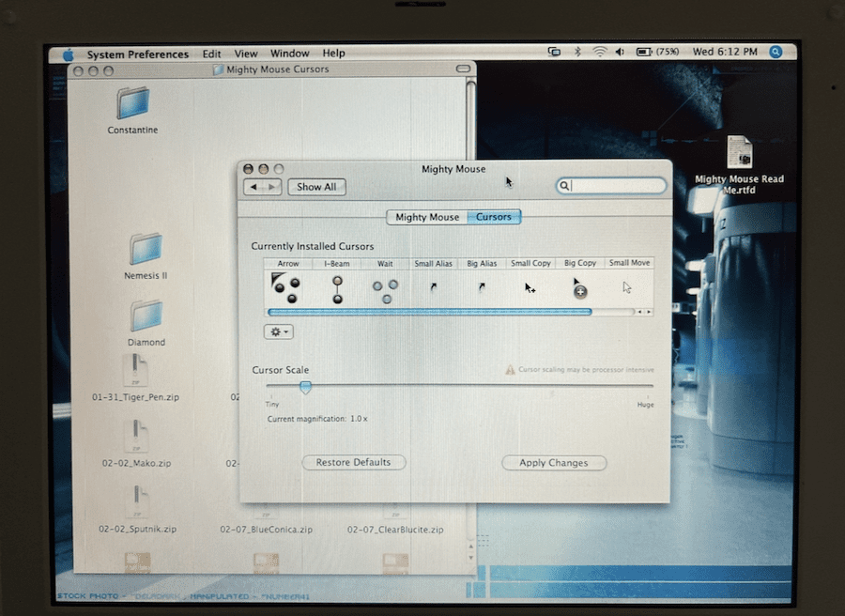845x616 pixels.
Task: Select the Small Move cursor preview
Action: 627,287
